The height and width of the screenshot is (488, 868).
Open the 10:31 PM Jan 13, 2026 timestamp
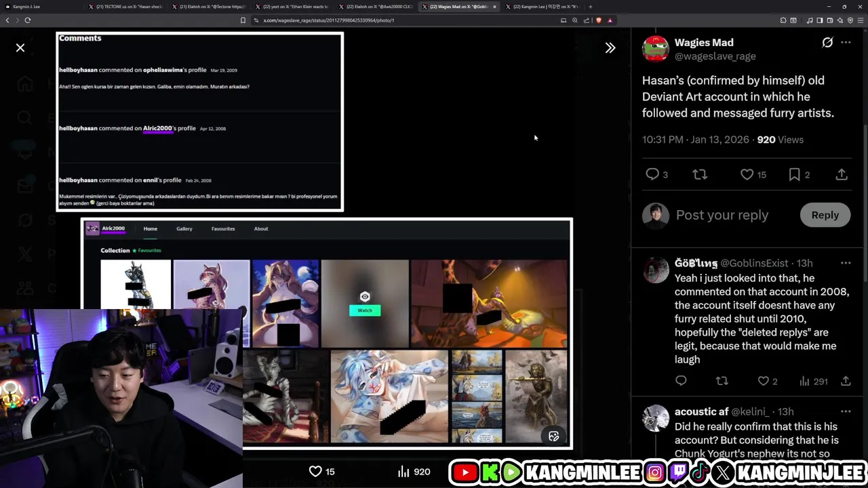tap(696, 140)
